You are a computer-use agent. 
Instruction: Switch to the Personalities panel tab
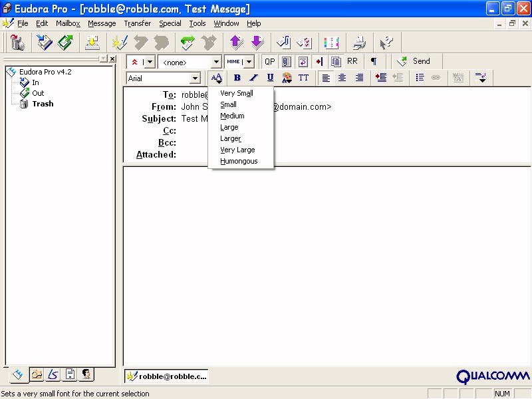click(x=86, y=374)
